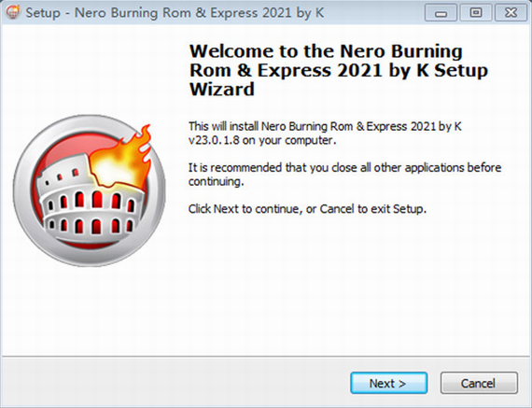Proceed with the Next > button
The width and height of the screenshot is (532, 408).
pyautogui.click(x=389, y=383)
